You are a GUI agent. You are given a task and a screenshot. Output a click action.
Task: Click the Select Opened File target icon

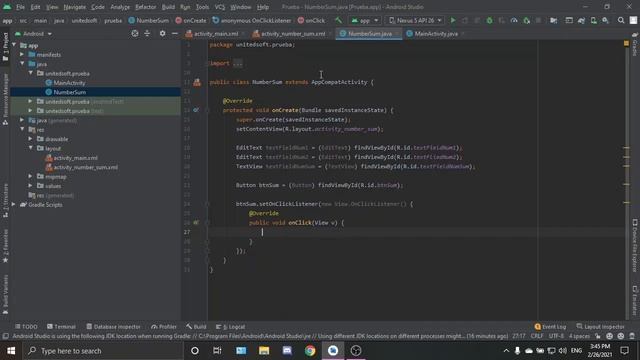coord(135,33)
